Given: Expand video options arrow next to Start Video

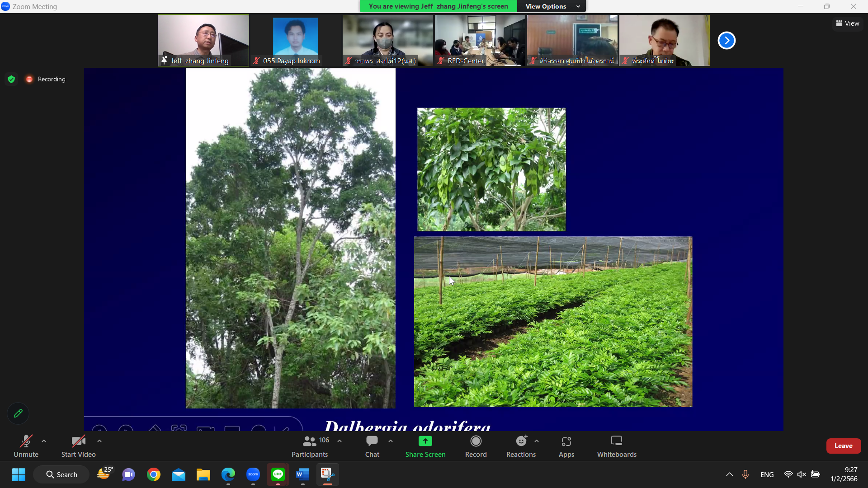Looking at the screenshot, I should click(99, 441).
